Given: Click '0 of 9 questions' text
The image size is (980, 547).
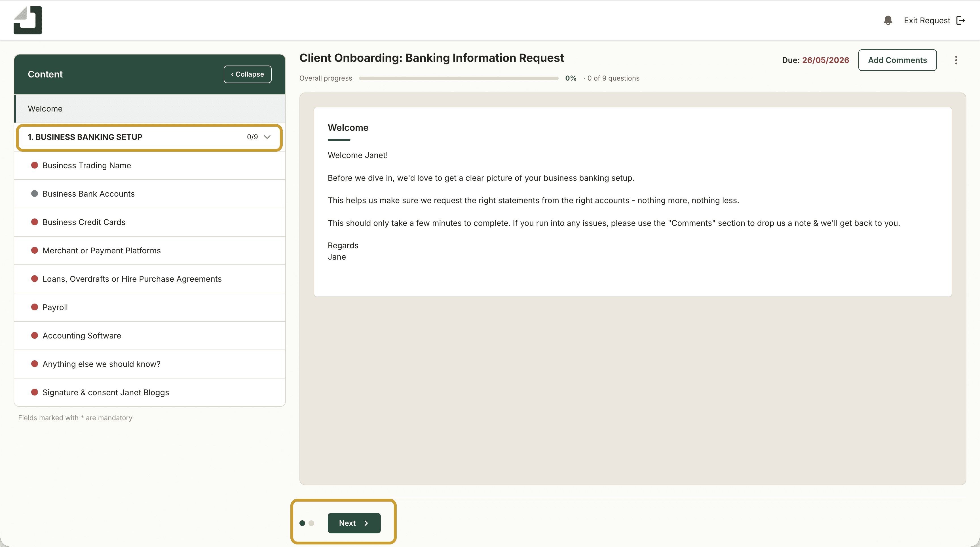Looking at the screenshot, I should point(613,78).
